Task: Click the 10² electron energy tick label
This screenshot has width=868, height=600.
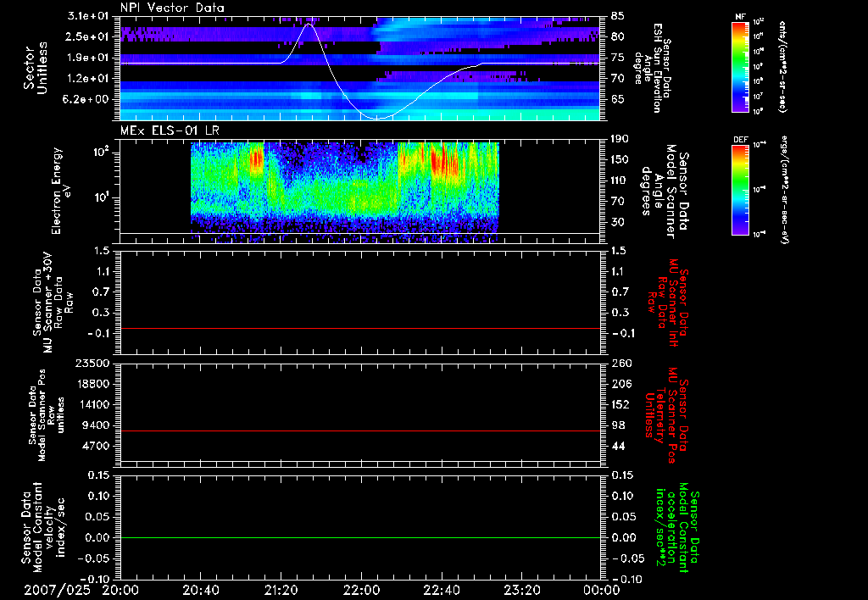Action: (101, 152)
